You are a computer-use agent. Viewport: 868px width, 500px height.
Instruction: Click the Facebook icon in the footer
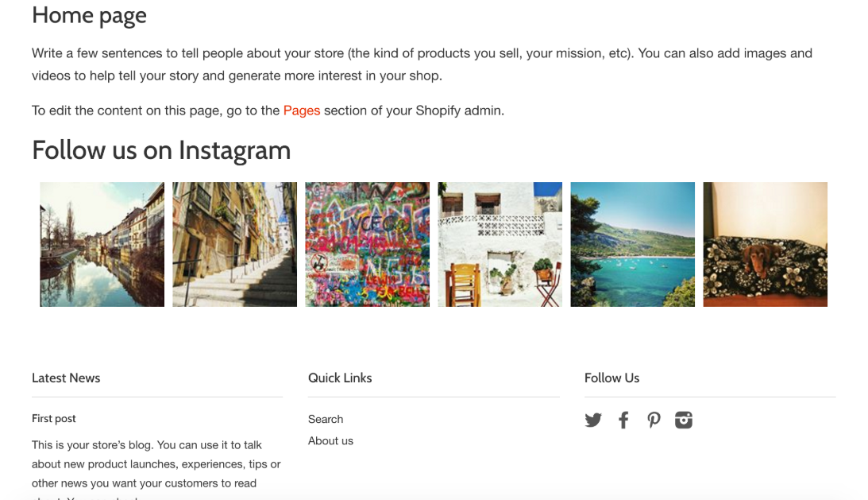[x=623, y=420]
